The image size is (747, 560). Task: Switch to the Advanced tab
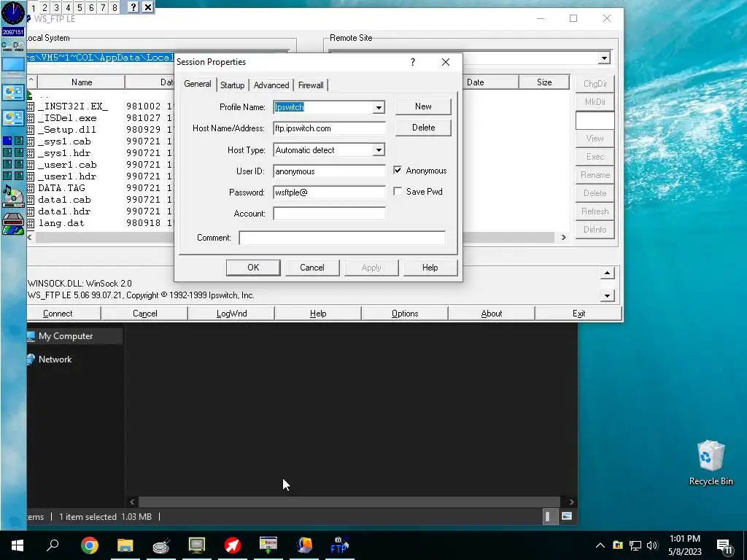coord(271,85)
